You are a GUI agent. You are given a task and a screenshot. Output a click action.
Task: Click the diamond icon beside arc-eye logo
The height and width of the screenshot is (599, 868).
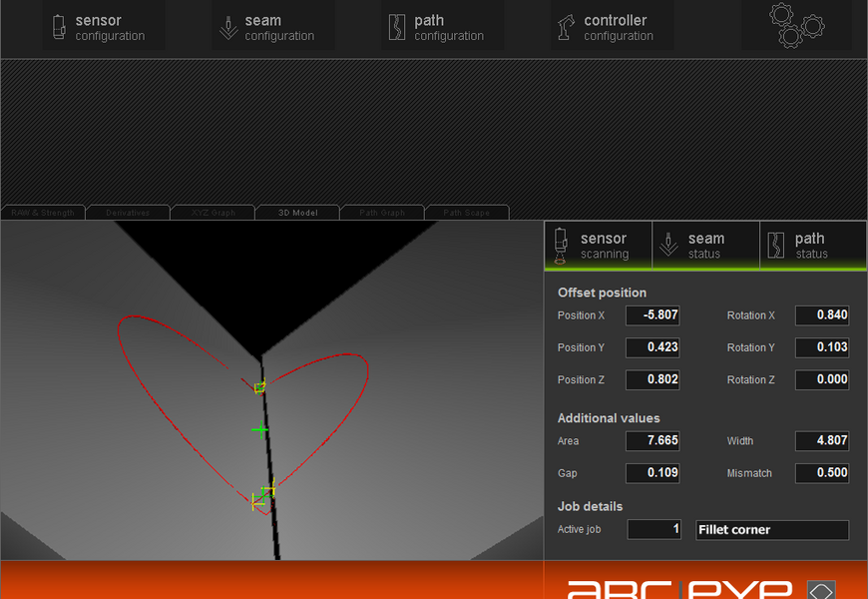click(x=820, y=590)
